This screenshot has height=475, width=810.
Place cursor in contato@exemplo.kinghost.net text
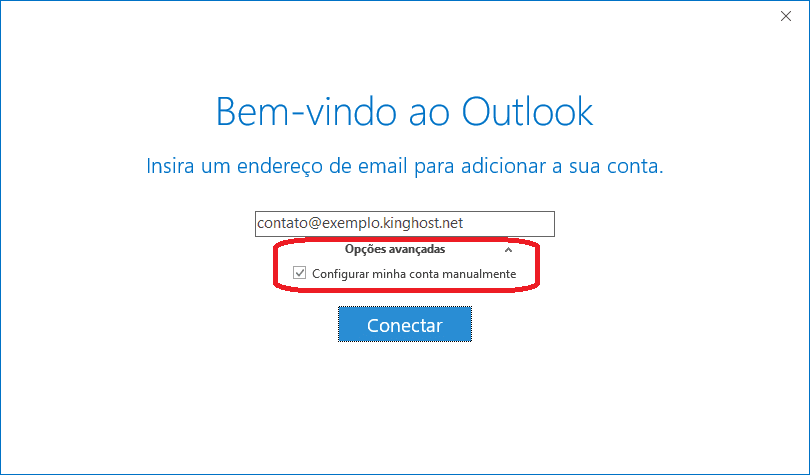coord(360,223)
